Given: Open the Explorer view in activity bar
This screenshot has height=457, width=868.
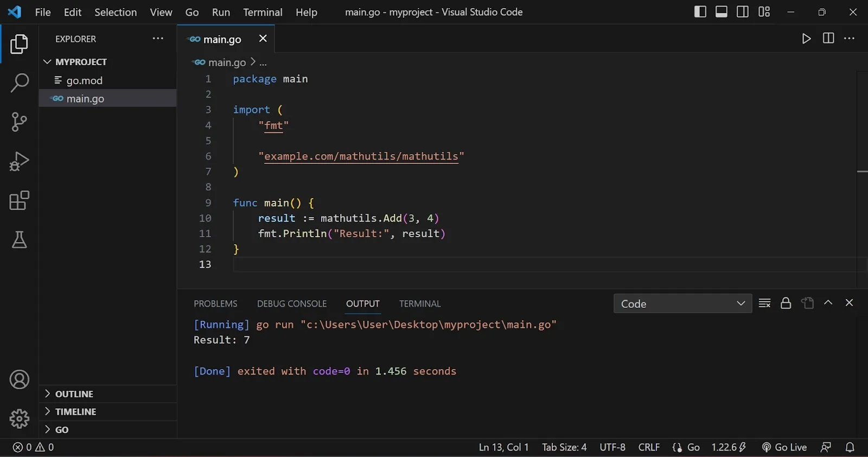Looking at the screenshot, I should pos(19,44).
